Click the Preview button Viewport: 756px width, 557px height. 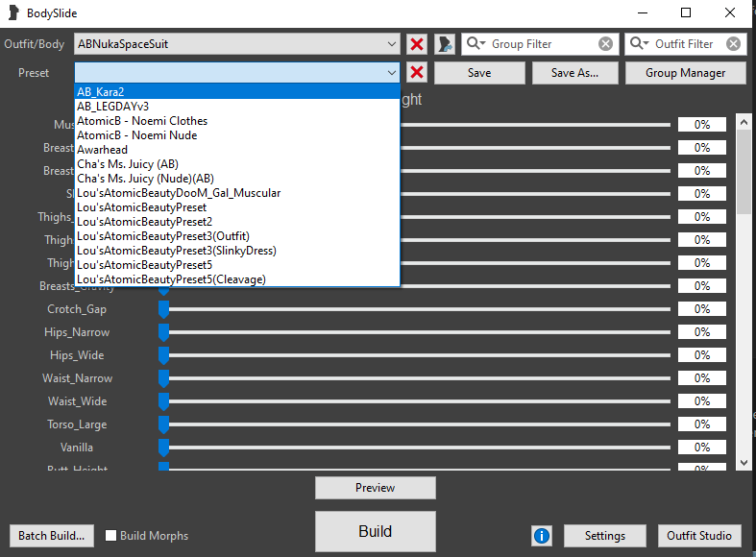point(375,488)
